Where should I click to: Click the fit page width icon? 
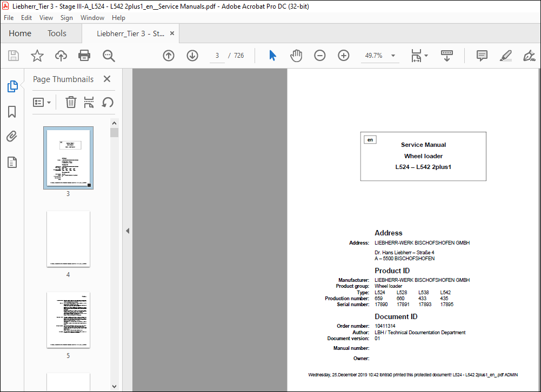coord(416,56)
